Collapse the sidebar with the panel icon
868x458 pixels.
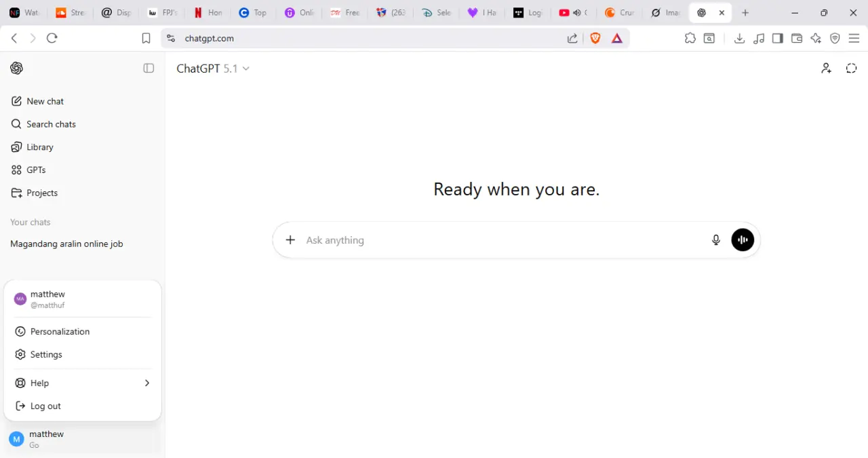[x=149, y=68]
